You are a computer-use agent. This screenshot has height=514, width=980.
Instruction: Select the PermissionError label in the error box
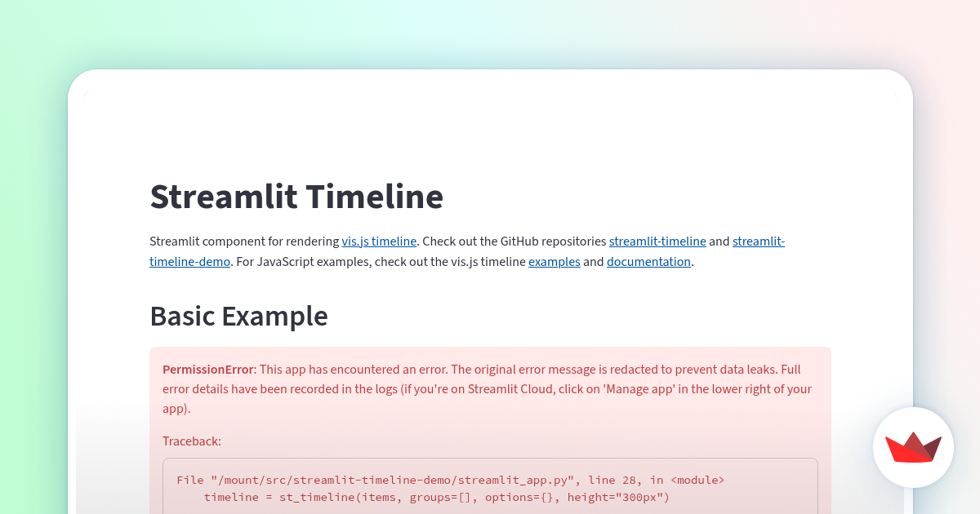coord(208,369)
